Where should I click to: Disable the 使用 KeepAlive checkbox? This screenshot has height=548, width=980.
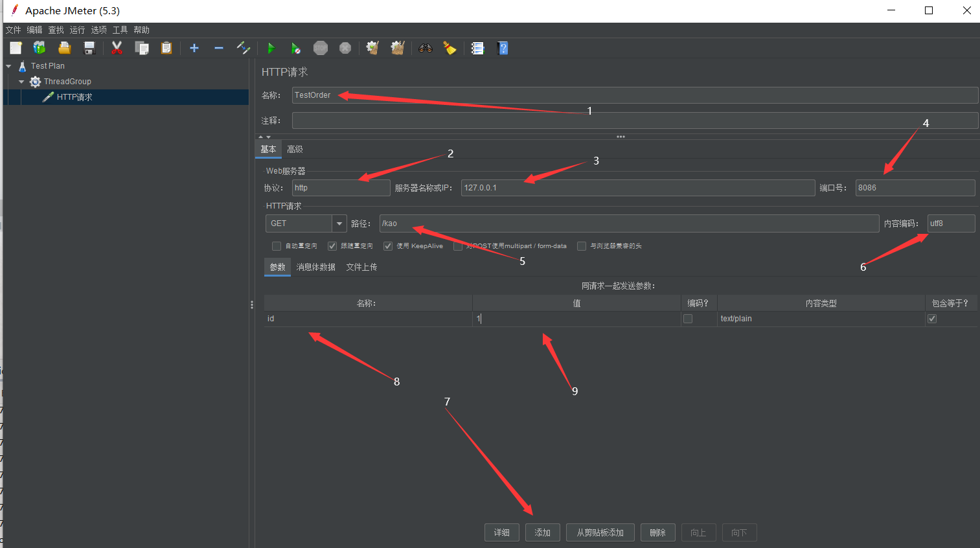click(x=387, y=245)
